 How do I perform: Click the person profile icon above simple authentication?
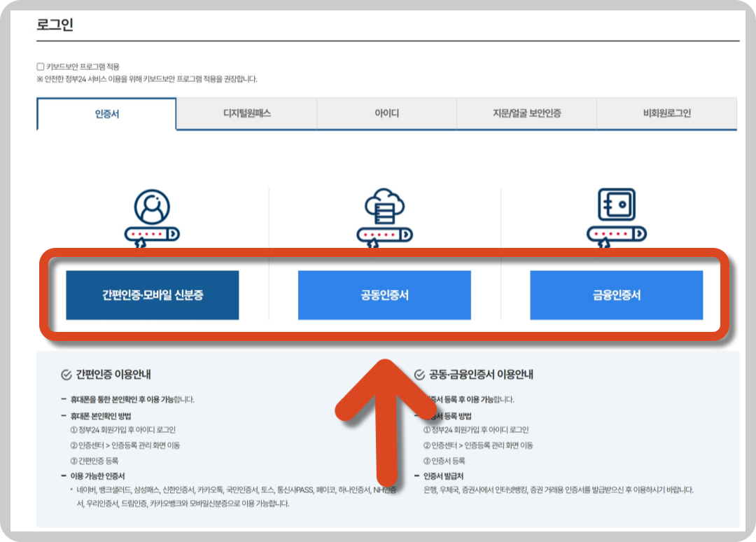pos(152,207)
